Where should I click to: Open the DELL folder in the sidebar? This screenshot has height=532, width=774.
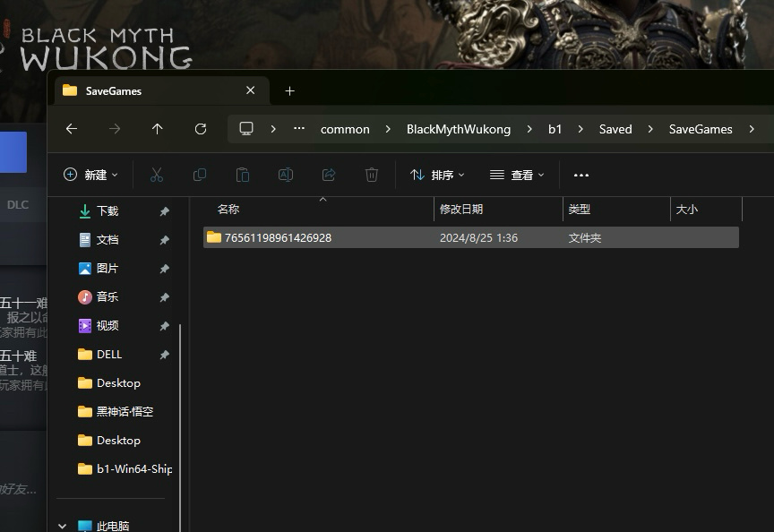[x=109, y=355]
